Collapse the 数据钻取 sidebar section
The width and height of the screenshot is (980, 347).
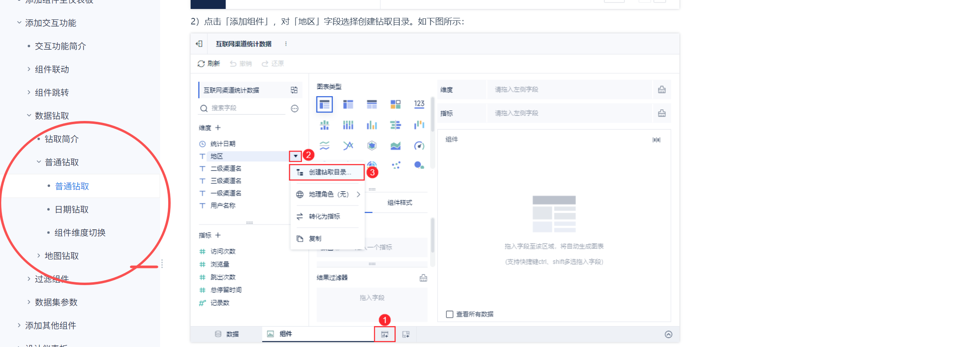(x=29, y=116)
